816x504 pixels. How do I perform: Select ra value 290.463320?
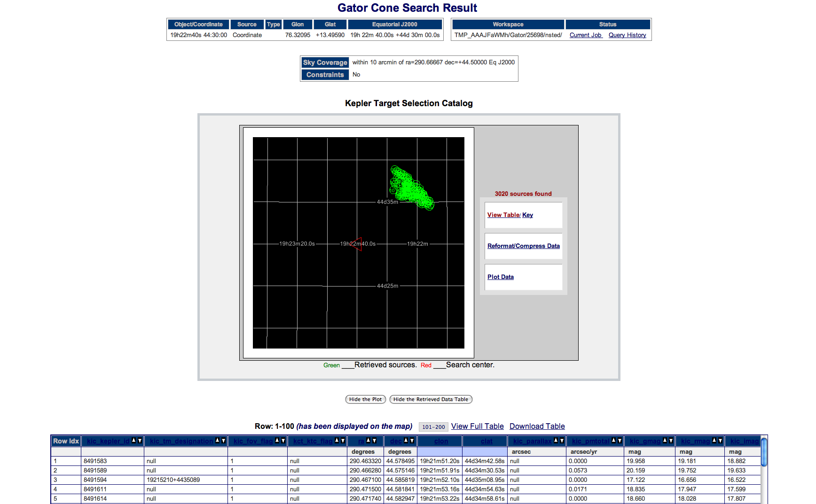coord(365,461)
